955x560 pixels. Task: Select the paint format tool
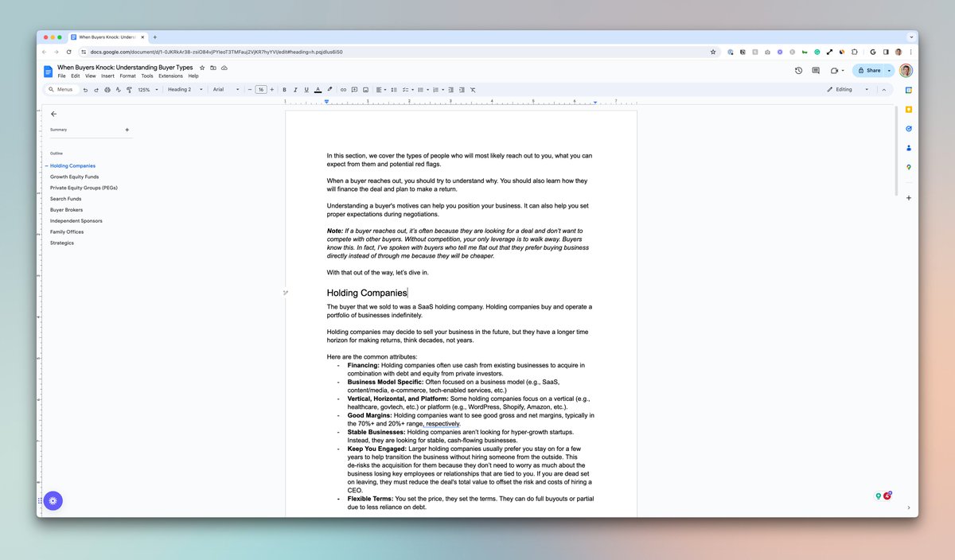click(129, 89)
